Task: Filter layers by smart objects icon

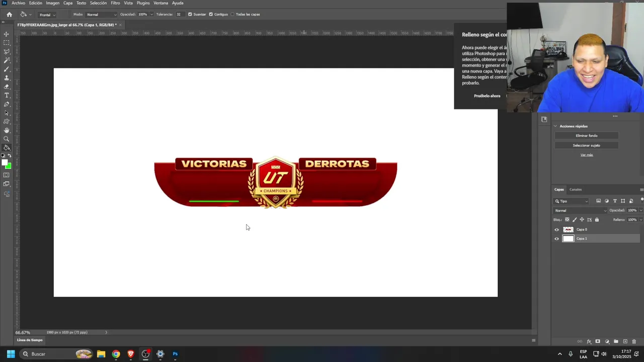Action: pyautogui.click(x=631, y=201)
